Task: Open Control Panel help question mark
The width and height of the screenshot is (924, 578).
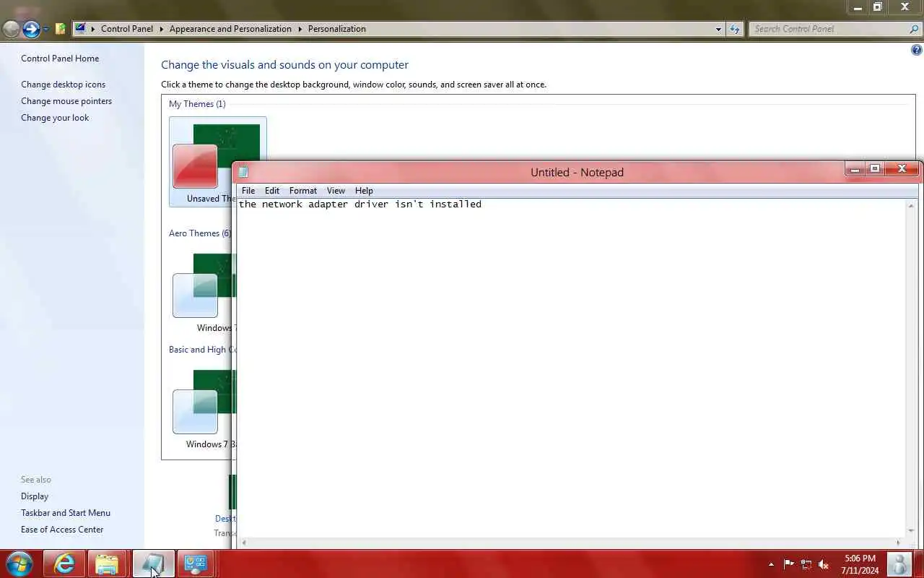Action: click(916, 50)
